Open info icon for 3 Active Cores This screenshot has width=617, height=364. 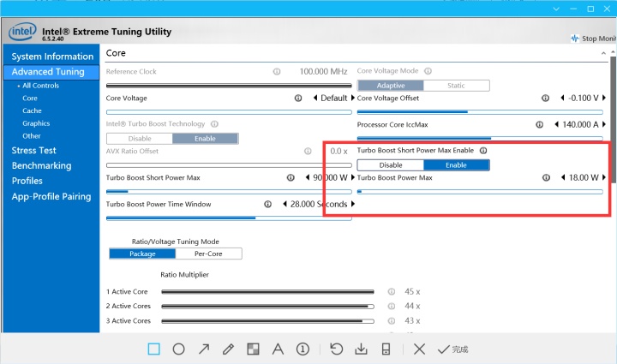pos(391,321)
